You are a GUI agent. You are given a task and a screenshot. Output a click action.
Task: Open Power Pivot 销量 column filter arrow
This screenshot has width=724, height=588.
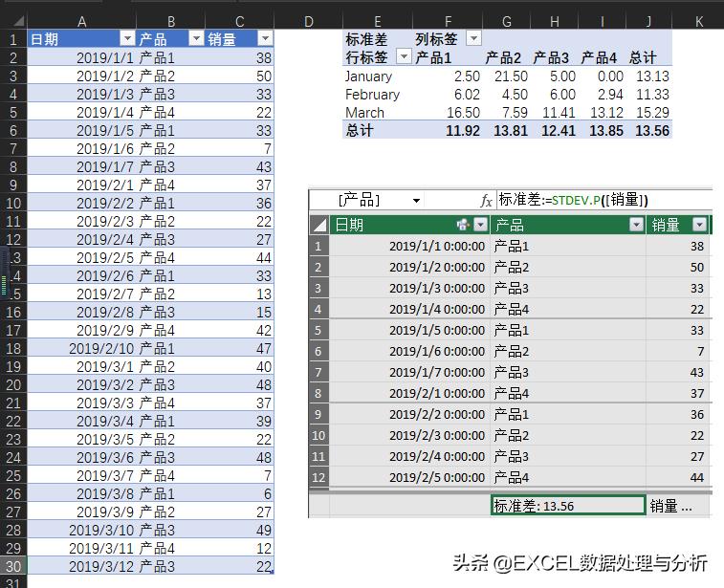click(700, 225)
